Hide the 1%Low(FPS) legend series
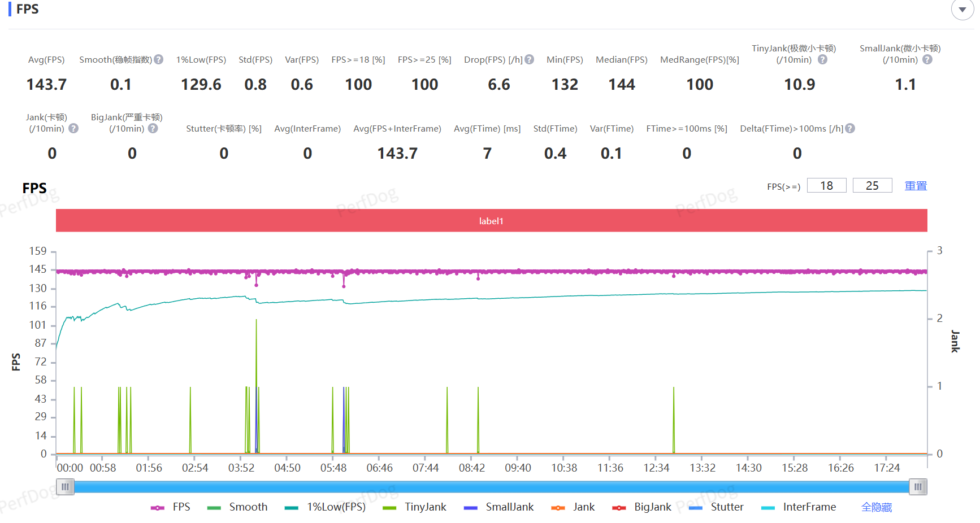This screenshot has width=980, height=523. (x=326, y=507)
